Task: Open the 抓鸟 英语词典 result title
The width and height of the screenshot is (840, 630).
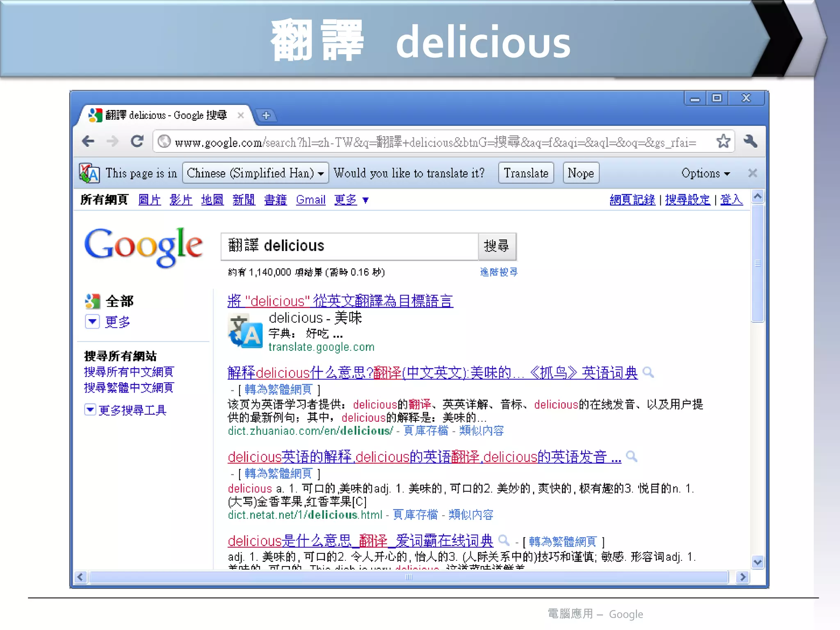Action: pos(433,372)
